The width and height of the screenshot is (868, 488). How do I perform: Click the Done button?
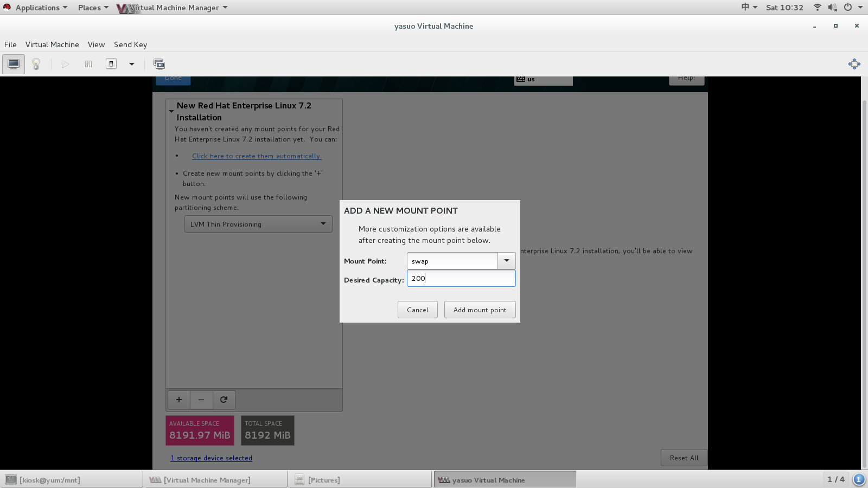[173, 80]
